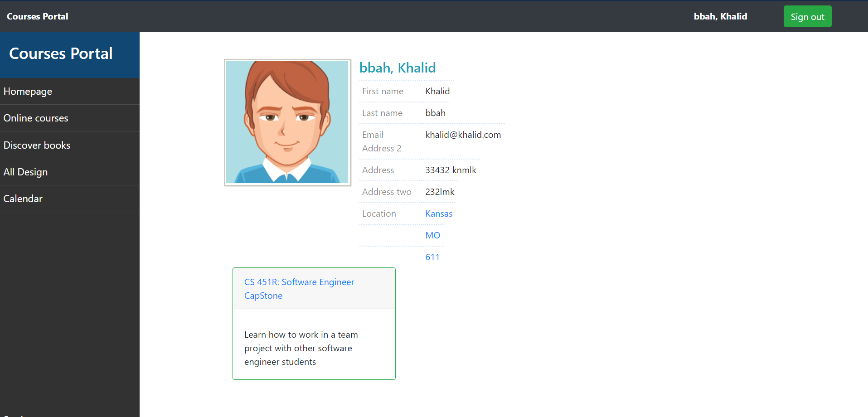The image size is (868, 417).
Task: Click the Courses Portal navbar brand
Action: point(38,16)
